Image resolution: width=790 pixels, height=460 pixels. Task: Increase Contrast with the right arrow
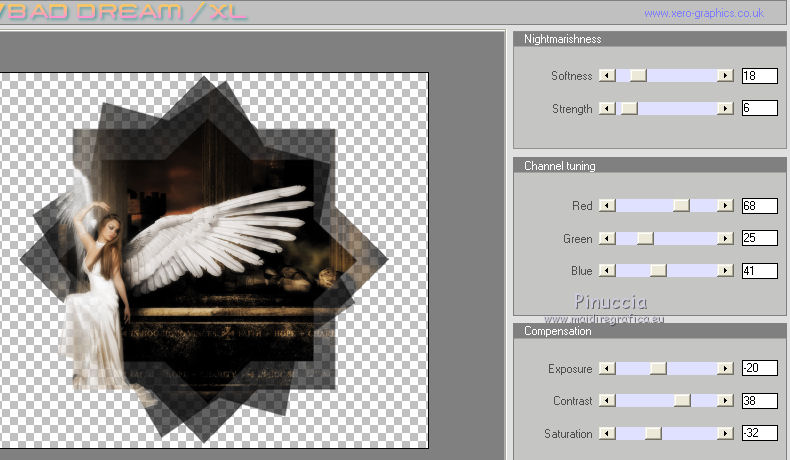click(725, 401)
